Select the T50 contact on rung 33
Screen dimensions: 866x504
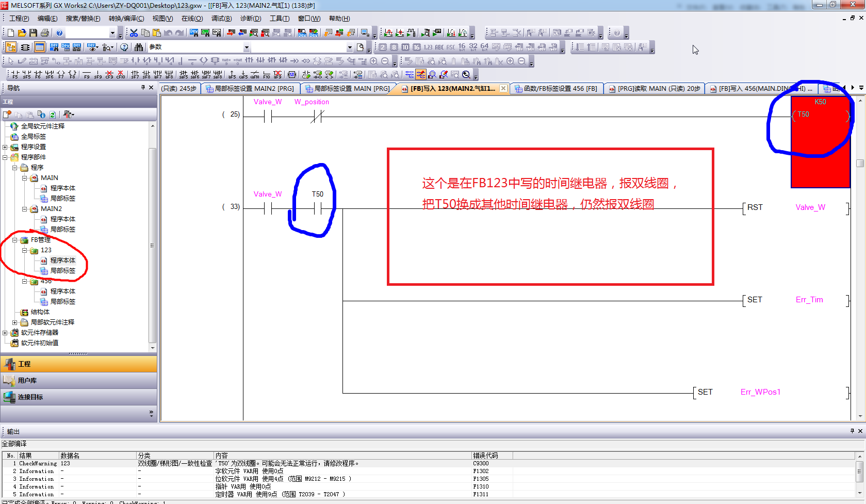point(317,208)
